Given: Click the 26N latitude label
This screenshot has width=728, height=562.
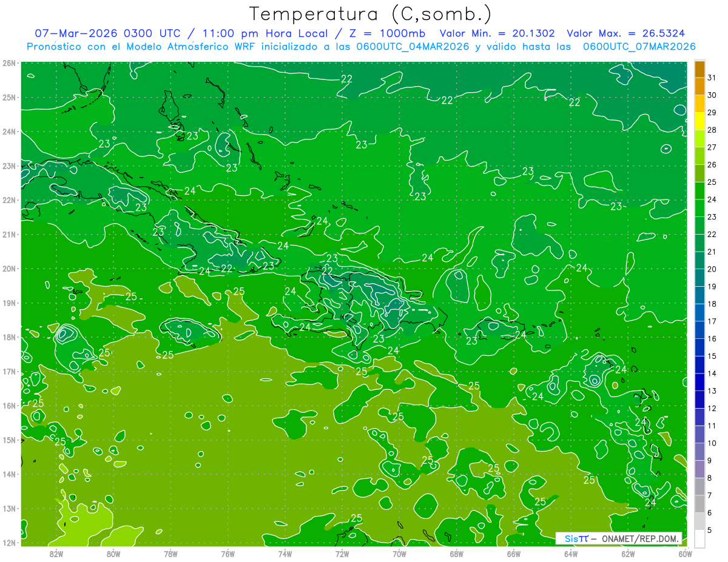Looking at the screenshot, I should (x=10, y=63).
